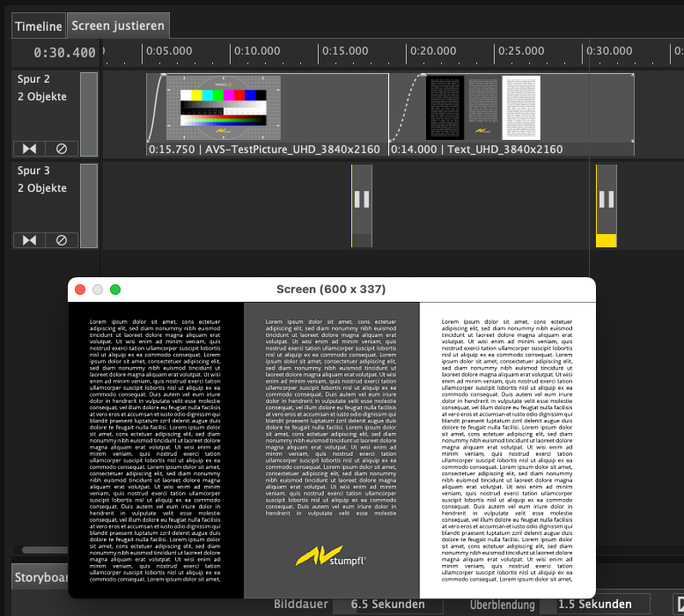684x616 pixels.
Task: Toggle the bowtie icon on Spur 2
Action: point(29,149)
